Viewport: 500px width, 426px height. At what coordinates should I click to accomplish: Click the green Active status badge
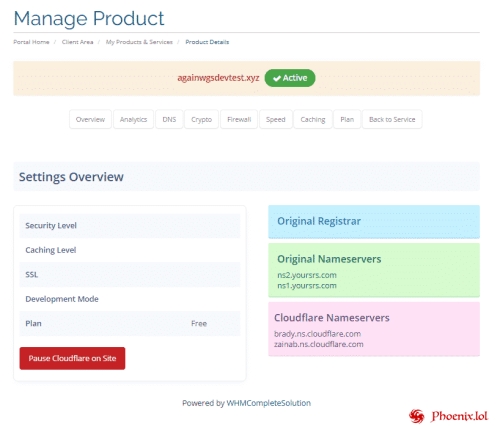coord(290,78)
